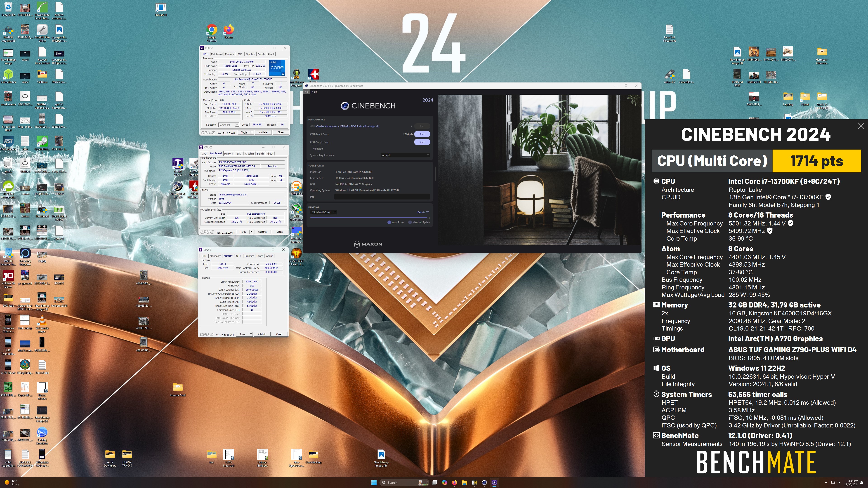
Task: Close the BenchMate result overlay with X
Action: coord(861,126)
